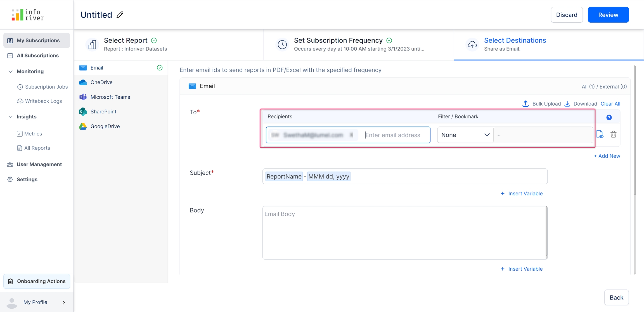Open the Select Report step
This screenshot has height=312, width=644.
[x=126, y=44]
